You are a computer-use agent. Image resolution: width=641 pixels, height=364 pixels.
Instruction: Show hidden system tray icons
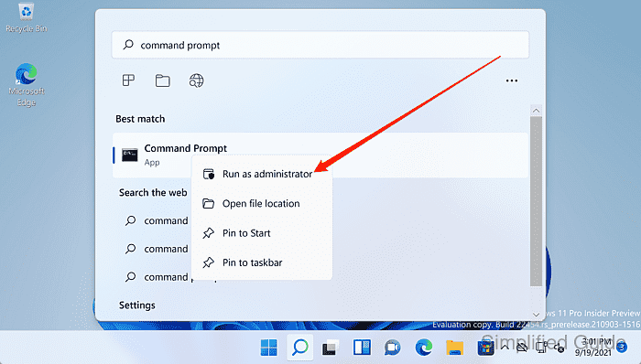tap(505, 348)
